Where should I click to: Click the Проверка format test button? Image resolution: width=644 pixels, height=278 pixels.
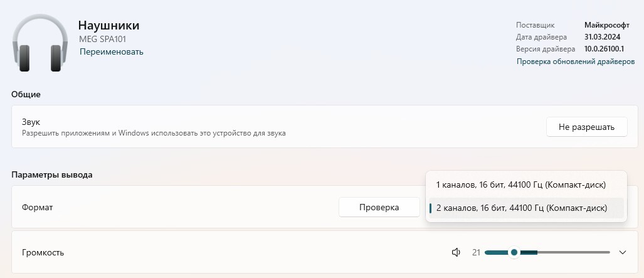coord(379,207)
